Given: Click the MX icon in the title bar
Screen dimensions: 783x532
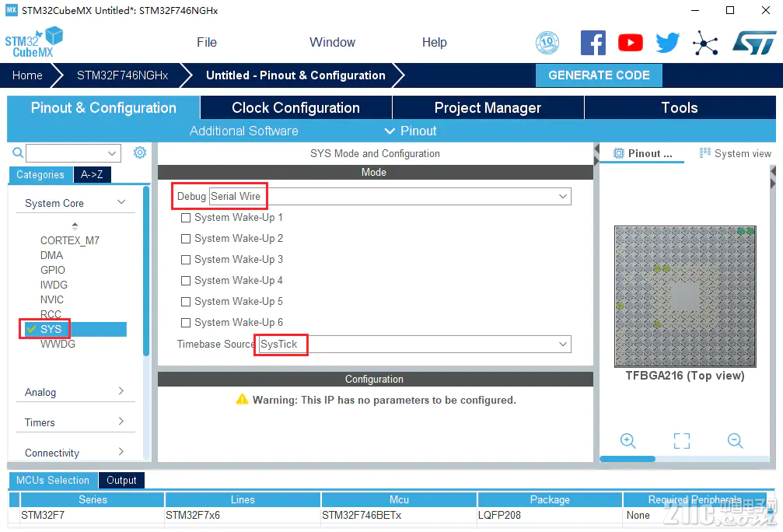Looking at the screenshot, I should [11, 10].
